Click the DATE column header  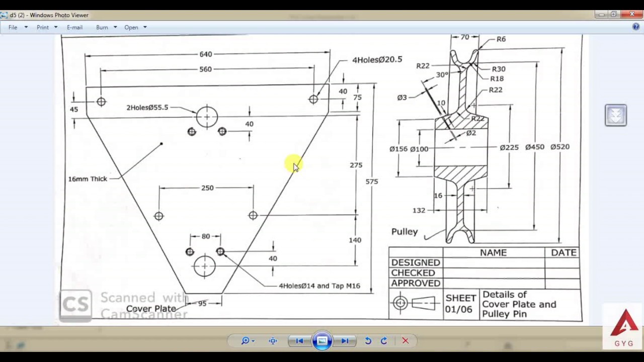tap(563, 252)
